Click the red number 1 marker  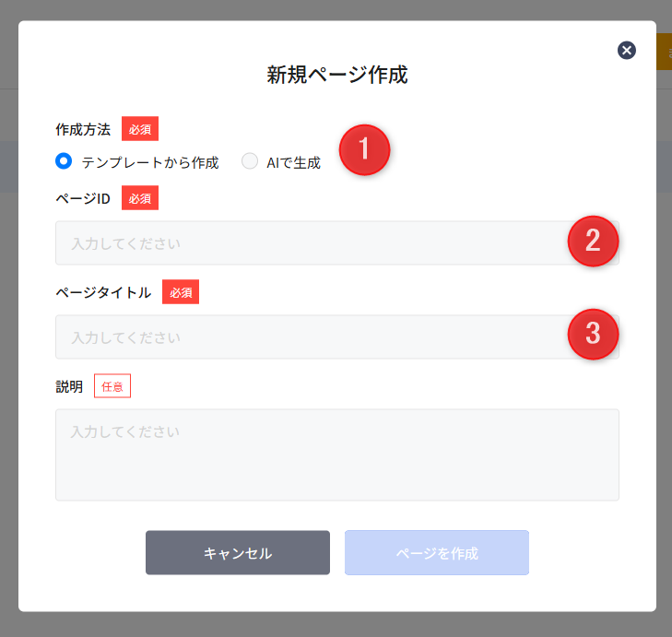coord(364,149)
